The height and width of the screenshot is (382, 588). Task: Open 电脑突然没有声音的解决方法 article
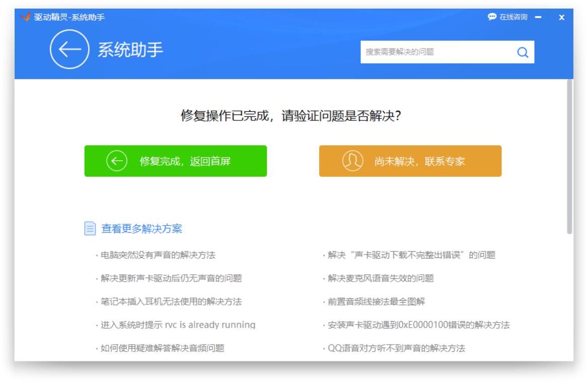158,255
